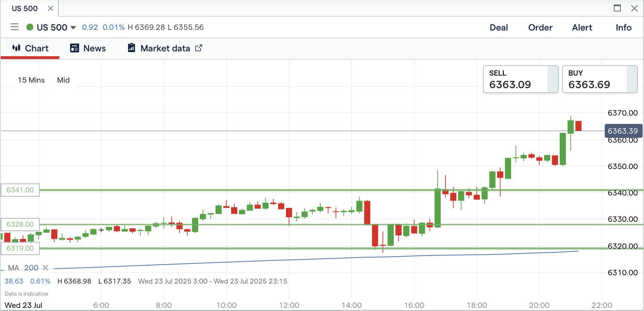Click the Market data external link icon
Viewport: 644px width, 311px height.
point(199,48)
